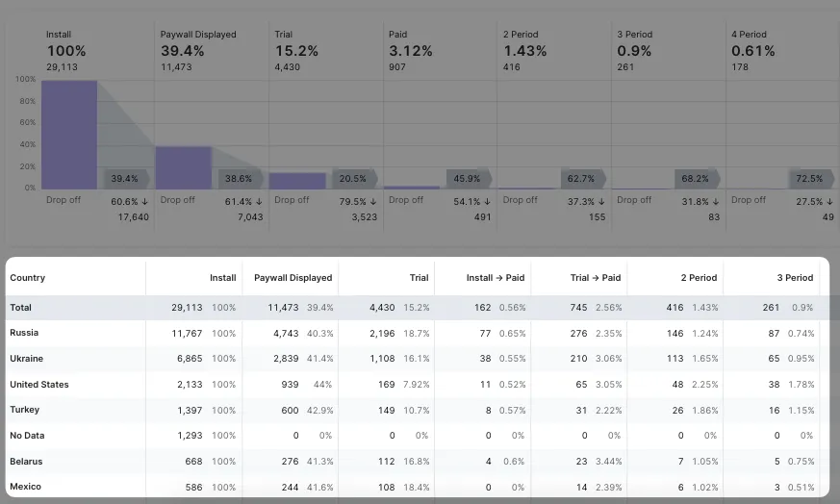Click the 39.4% conversion arrow badge
The image size is (840, 504).
click(x=126, y=178)
